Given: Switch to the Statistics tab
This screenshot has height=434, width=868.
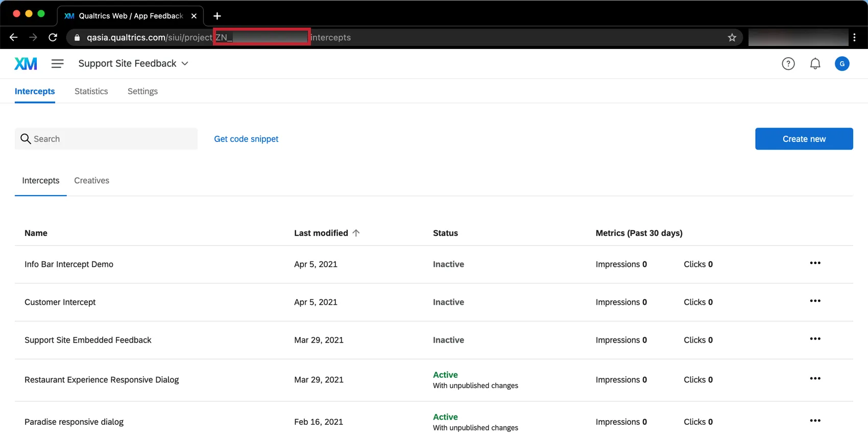Looking at the screenshot, I should pyautogui.click(x=91, y=91).
